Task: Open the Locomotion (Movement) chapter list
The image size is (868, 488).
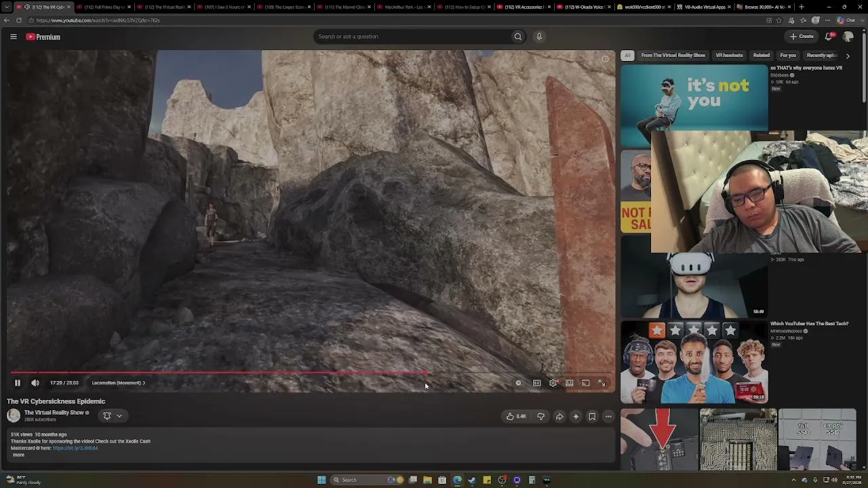Action: (119, 383)
